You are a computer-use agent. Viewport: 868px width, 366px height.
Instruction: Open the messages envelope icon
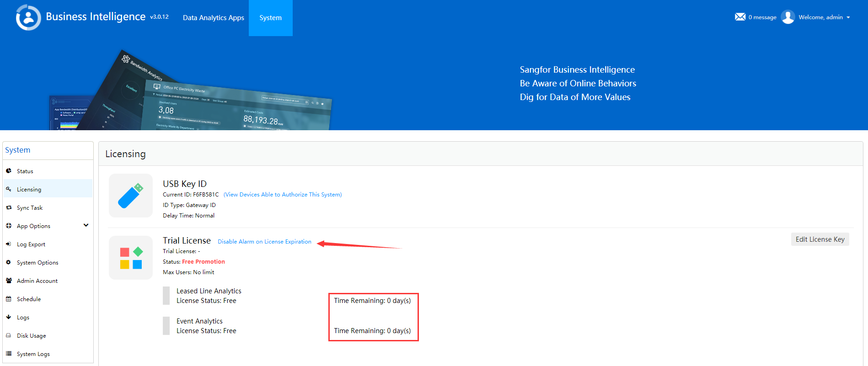click(740, 17)
